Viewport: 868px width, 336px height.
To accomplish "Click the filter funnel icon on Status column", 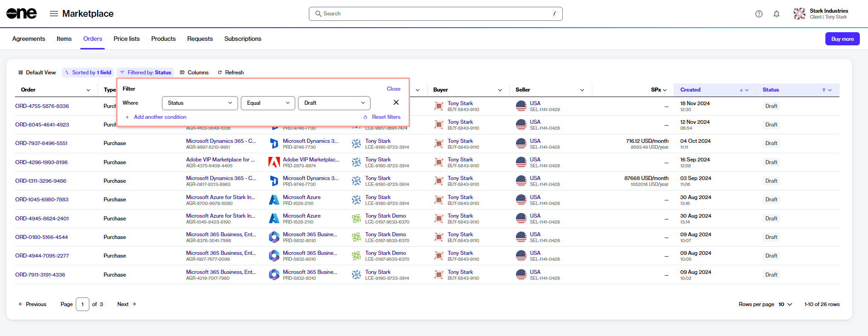I will 824,90.
